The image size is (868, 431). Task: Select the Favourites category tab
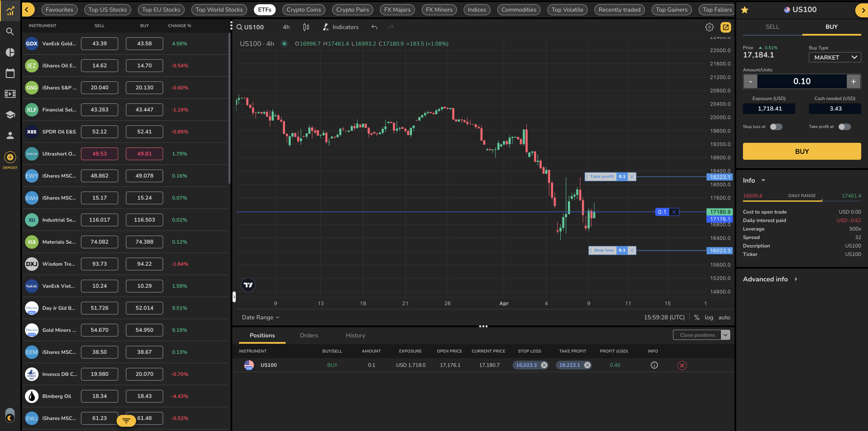point(59,10)
